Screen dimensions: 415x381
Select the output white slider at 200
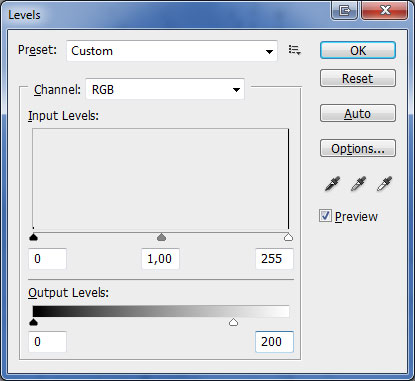[x=233, y=322]
